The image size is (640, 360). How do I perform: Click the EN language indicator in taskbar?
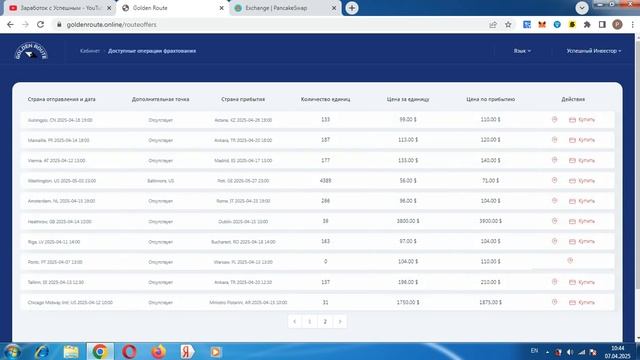[534, 351]
